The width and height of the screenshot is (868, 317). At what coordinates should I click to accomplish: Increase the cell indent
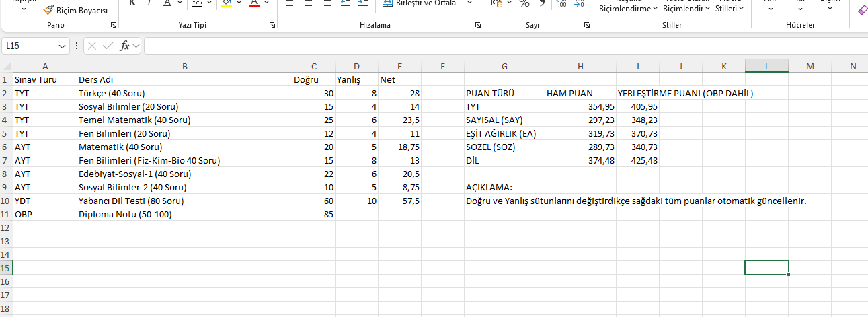(362, 3)
